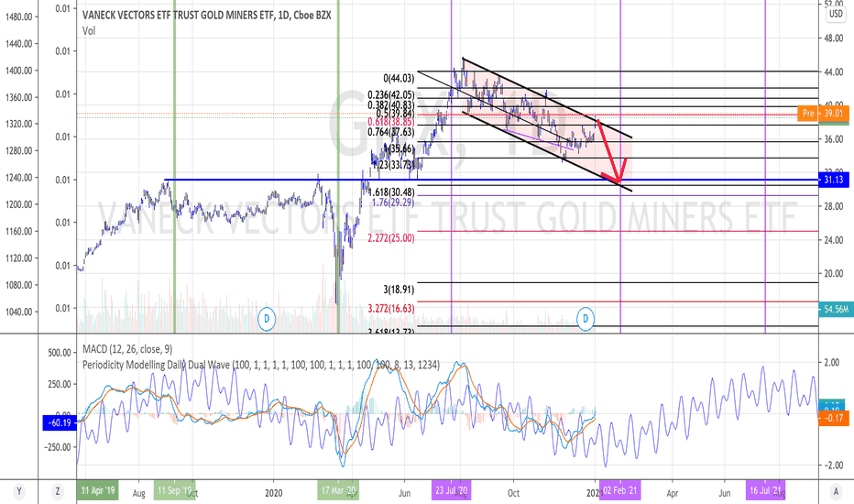
Task: Open the USD currency selector
Action: click(836, 14)
